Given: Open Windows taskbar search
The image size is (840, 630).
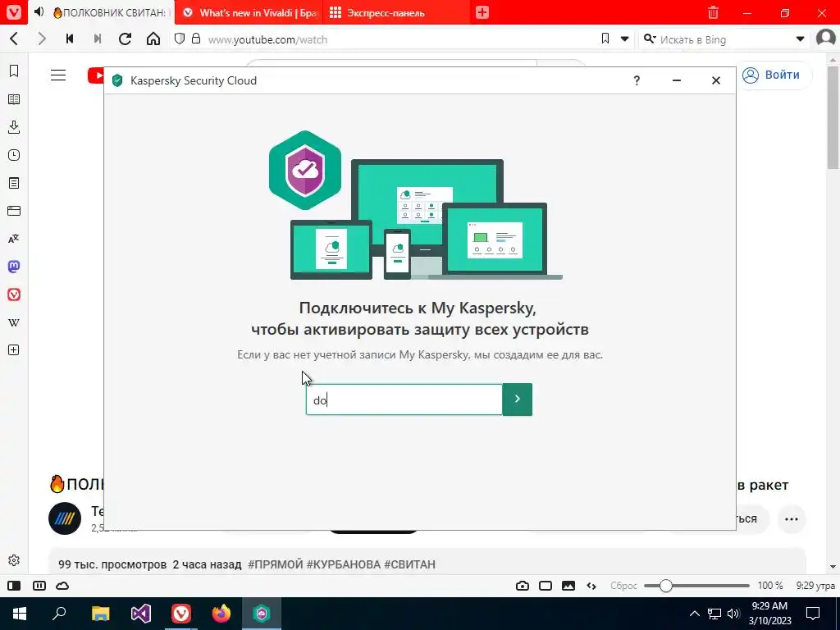Looking at the screenshot, I should 59,614.
